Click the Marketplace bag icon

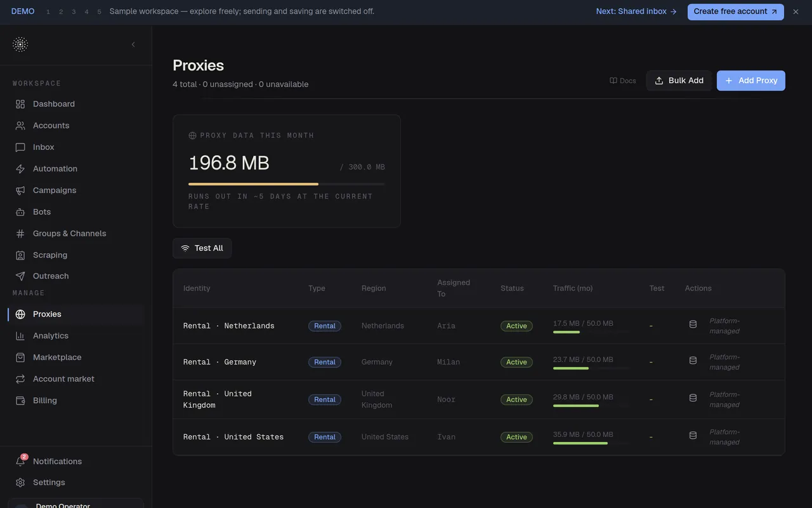pos(20,358)
